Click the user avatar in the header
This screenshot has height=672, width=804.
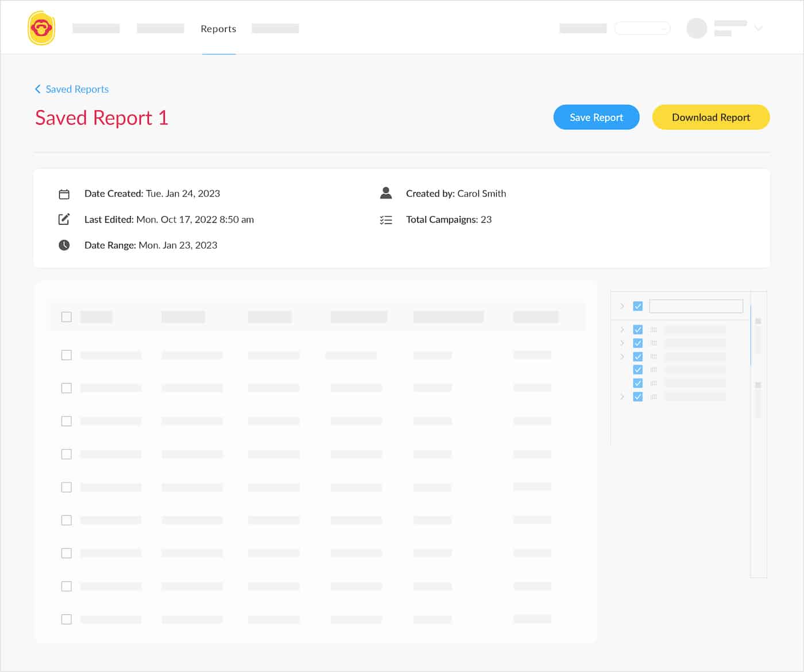point(697,28)
